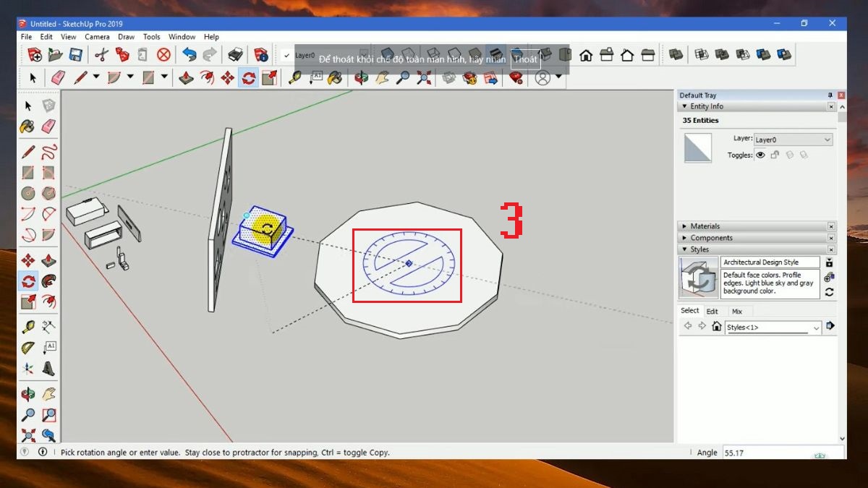Click the Extension Warehouse ruby icon

tap(516, 77)
